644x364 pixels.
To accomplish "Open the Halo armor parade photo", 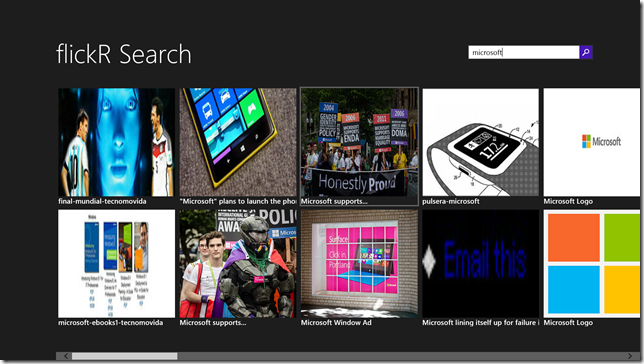I will 238,264.
